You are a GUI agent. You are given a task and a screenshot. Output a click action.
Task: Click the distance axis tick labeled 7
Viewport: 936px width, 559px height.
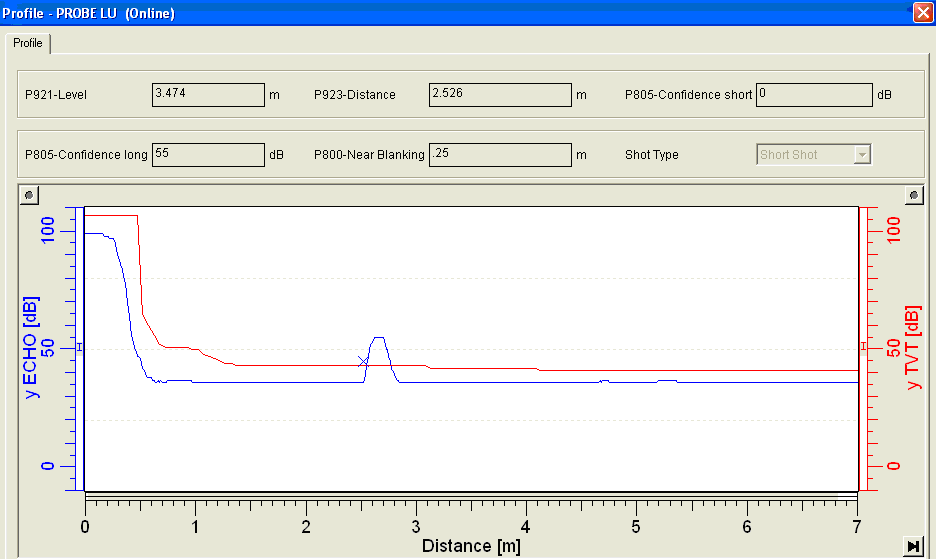pos(857,526)
